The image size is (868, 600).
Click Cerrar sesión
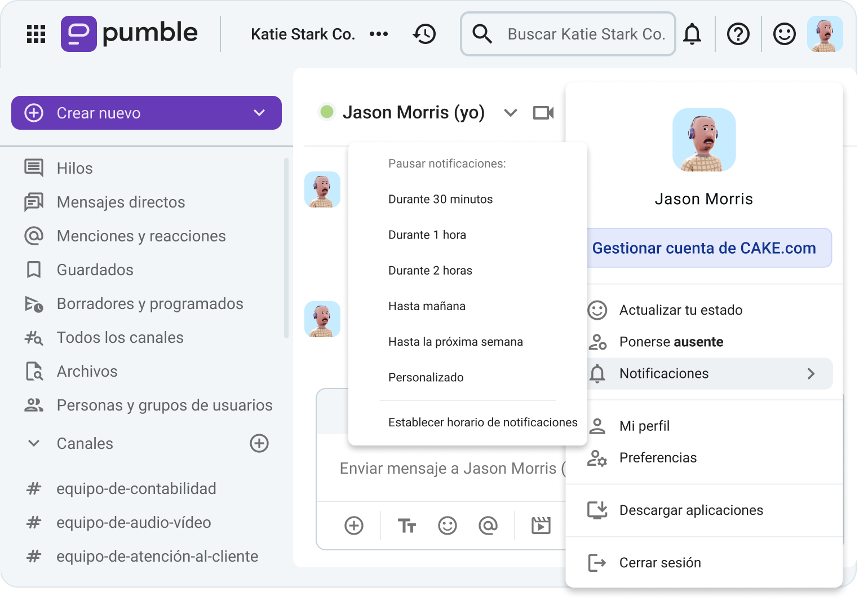pos(660,562)
